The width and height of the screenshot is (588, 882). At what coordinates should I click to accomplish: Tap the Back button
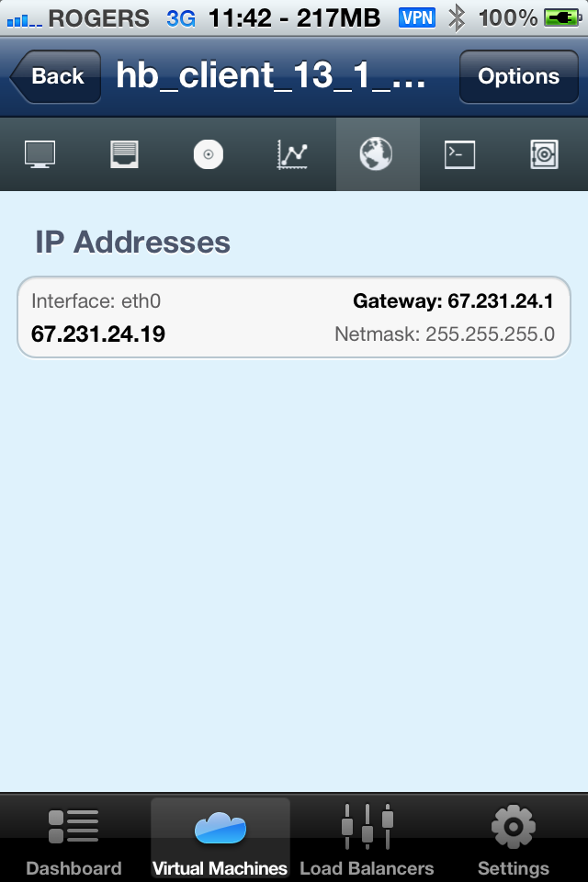point(55,76)
